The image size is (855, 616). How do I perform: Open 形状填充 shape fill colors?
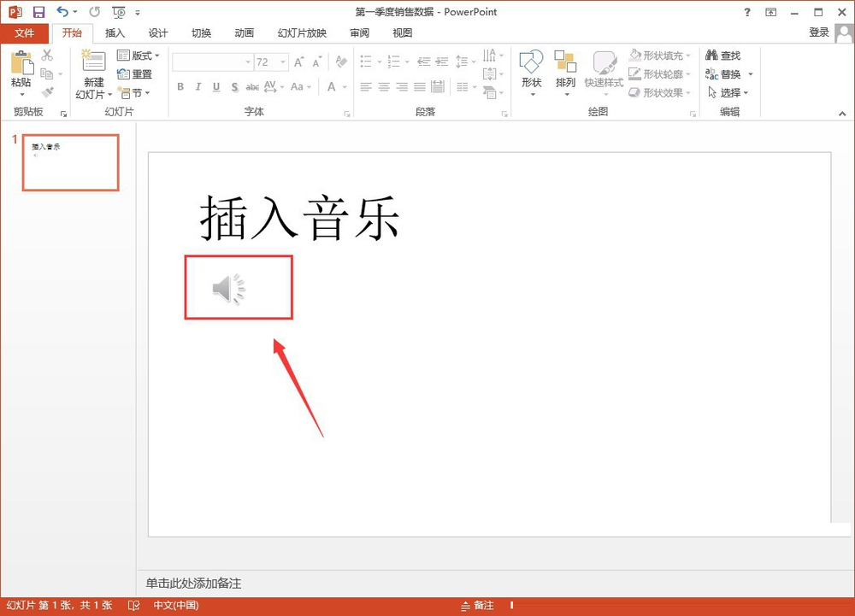coord(660,55)
